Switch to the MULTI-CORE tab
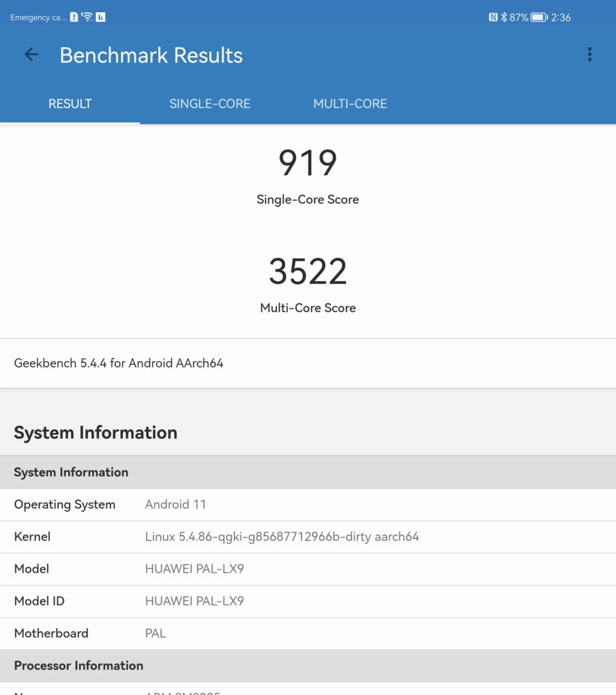616x695 pixels. coord(350,104)
